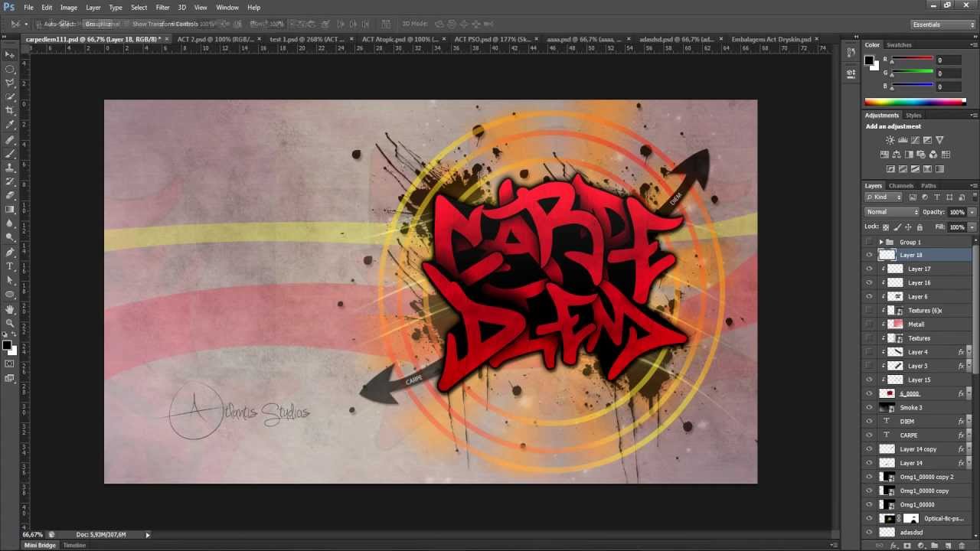980x551 pixels.
Task: Hide Layer 17 visibility eye
Action: click(869, 269)
